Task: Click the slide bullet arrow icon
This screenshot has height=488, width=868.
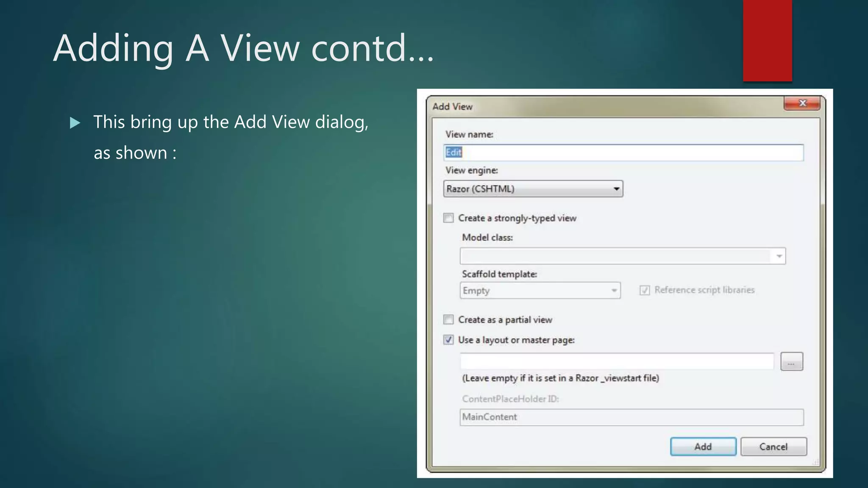Action: [x=75, y=123]
